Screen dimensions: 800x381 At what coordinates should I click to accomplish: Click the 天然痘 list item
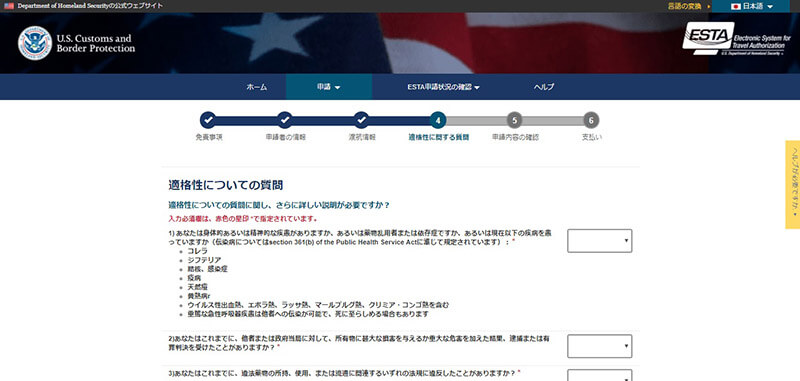pos(197,287)
